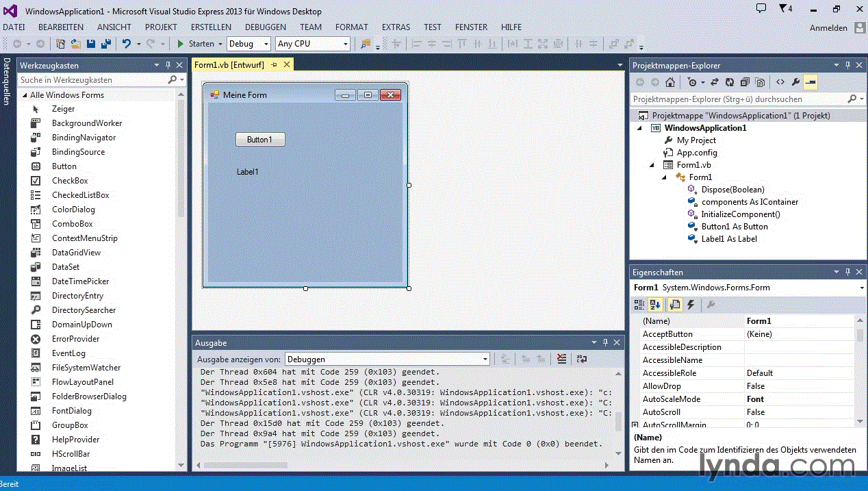Click the notifications flag icon
The height and width of the screenshot is (491, 868).
(x=784, y=9)
